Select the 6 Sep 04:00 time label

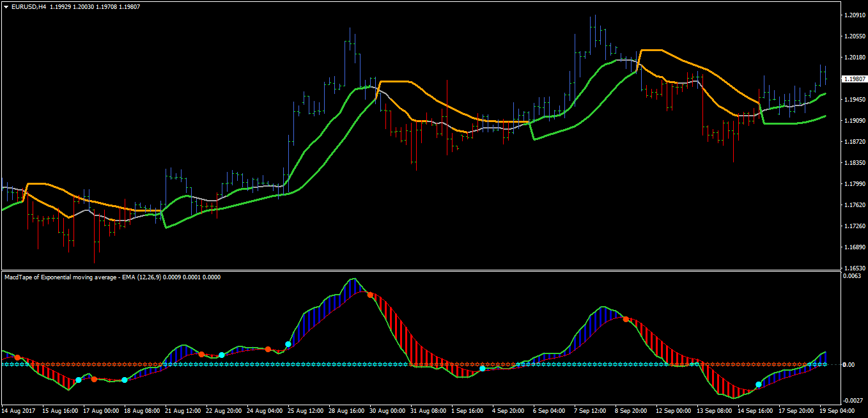549,410
